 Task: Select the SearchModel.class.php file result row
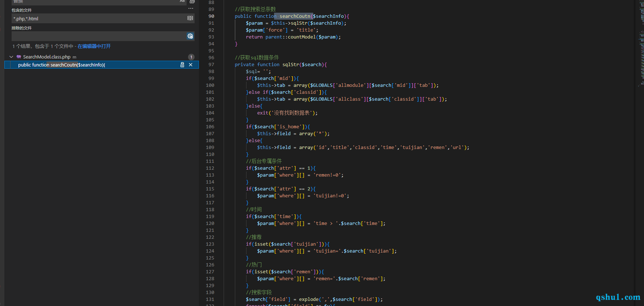pyautogui.click(x=102, y=57)
